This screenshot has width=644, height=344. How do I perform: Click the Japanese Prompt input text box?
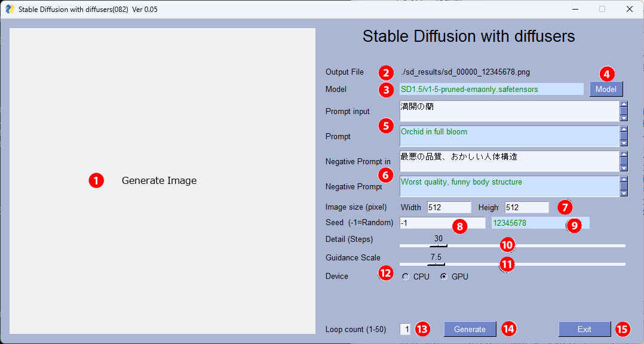[508, 111]
